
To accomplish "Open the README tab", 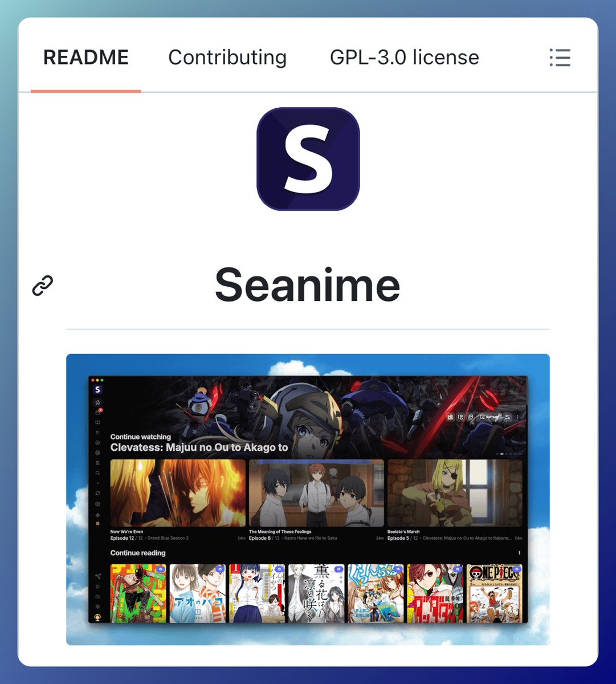I will pyautogui.click(x=86, y=58).
